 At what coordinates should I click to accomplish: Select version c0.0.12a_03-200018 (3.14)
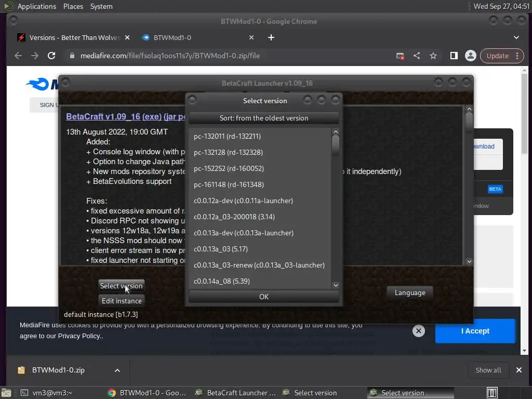coord(260,217)
